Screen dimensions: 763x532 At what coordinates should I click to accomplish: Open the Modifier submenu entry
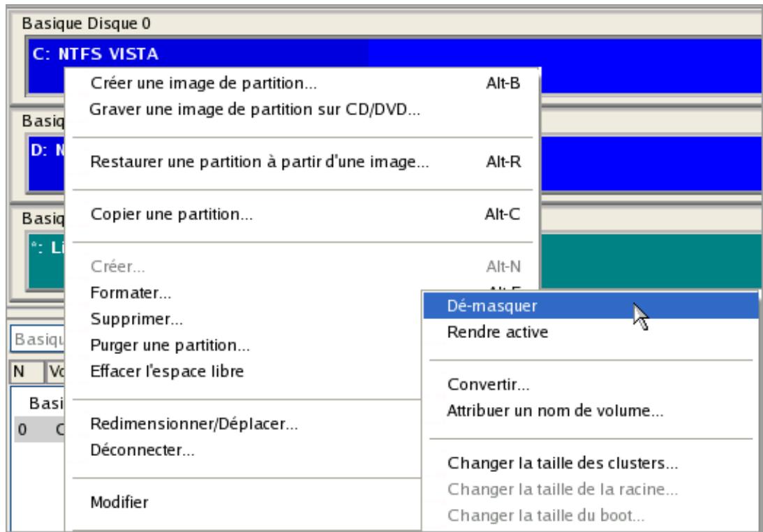pos(244,502)
